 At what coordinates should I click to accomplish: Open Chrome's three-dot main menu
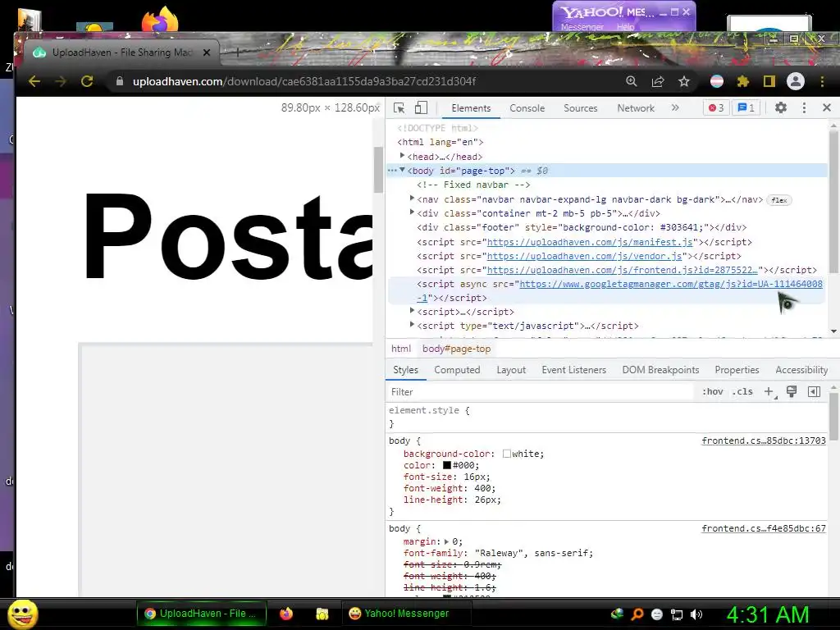(x=822, y=81)
